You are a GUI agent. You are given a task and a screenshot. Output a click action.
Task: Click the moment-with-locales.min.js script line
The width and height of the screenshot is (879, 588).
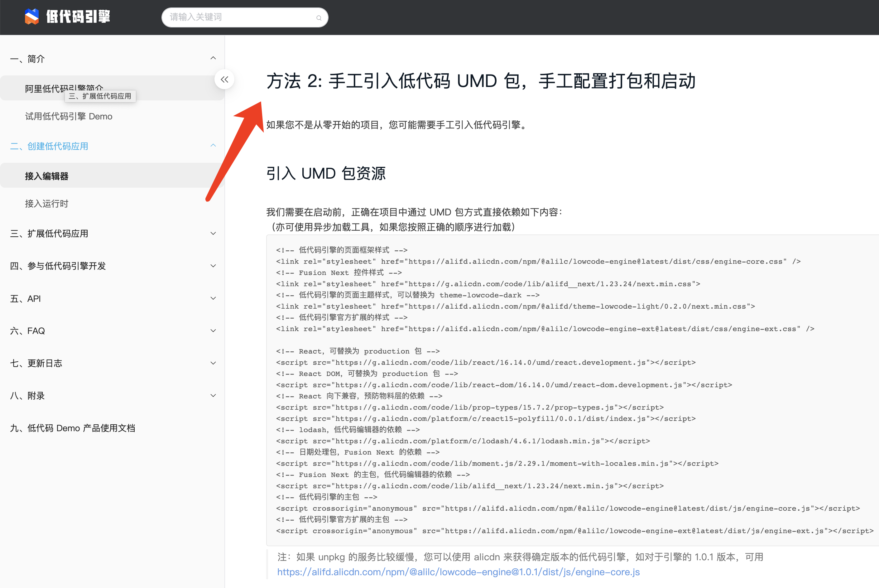point(497,464)
